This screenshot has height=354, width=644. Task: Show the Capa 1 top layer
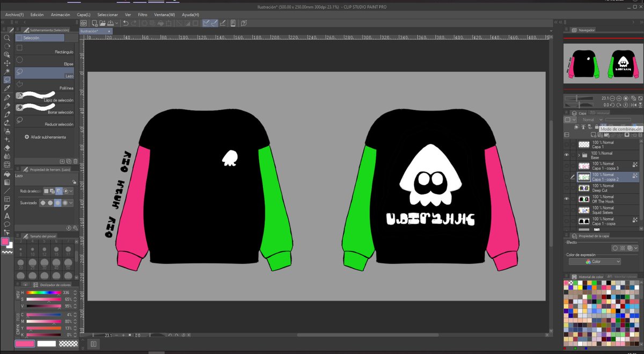tap(567, 144)
